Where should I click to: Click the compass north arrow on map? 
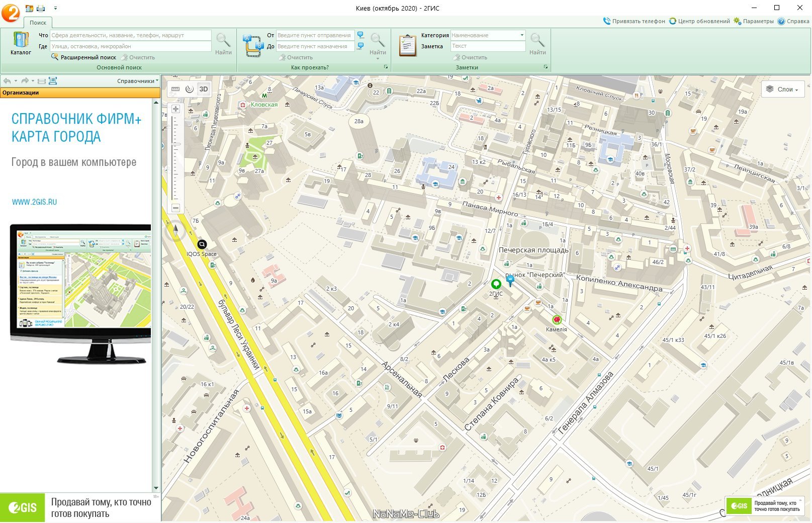pos(175,229)
